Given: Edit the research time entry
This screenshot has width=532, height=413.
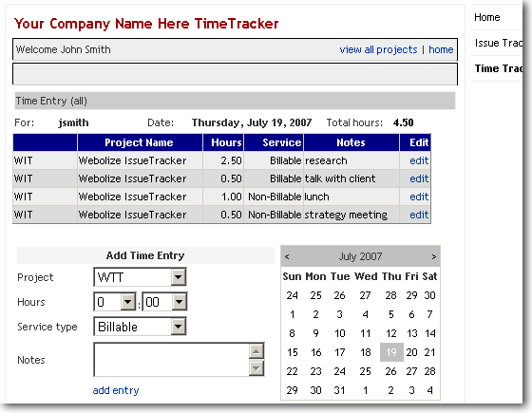Looking at the screenshot, I should point(419,160).
